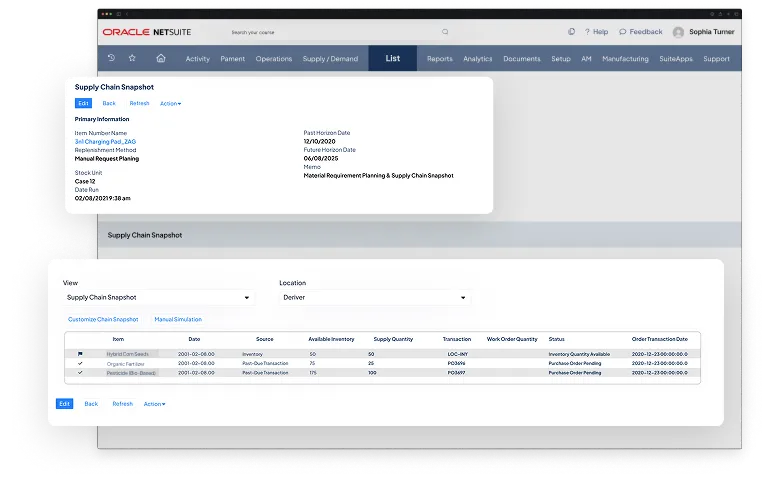This screenshot has width=771, height=485.
Task: Click Back at the bottom
Action: pos(91,404)
